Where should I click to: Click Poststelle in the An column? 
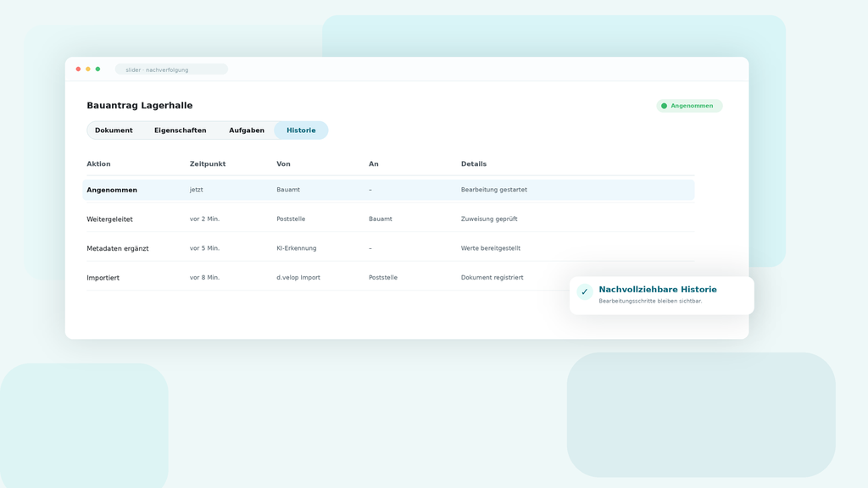(383, 278)
